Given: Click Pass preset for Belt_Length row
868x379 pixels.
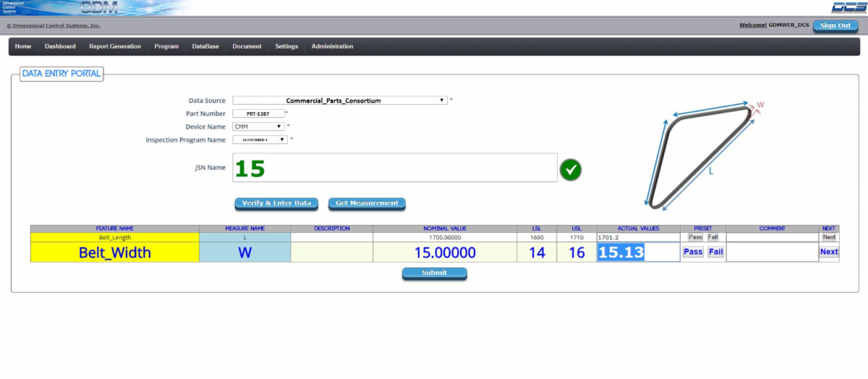Looking at the screenshot, I should [695, 237].
